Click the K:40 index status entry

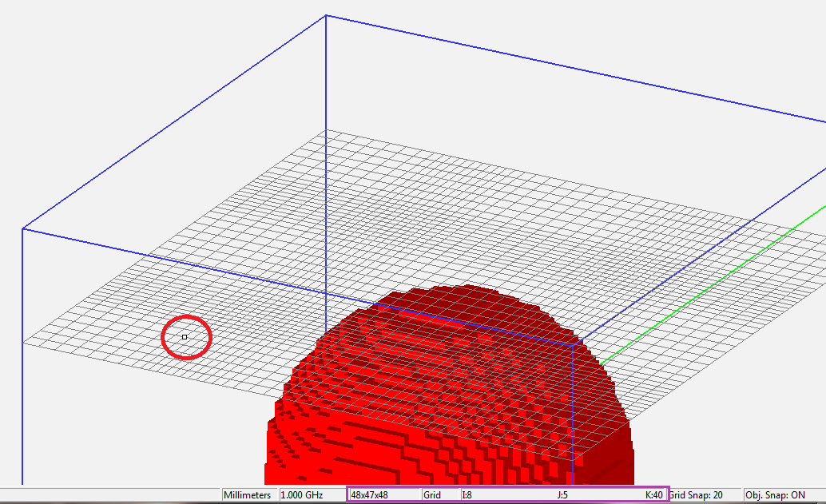pos(653,495)
